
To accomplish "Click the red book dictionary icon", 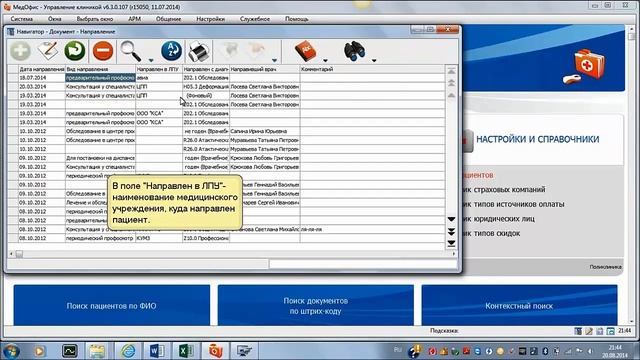I will [x=306, y=51].
